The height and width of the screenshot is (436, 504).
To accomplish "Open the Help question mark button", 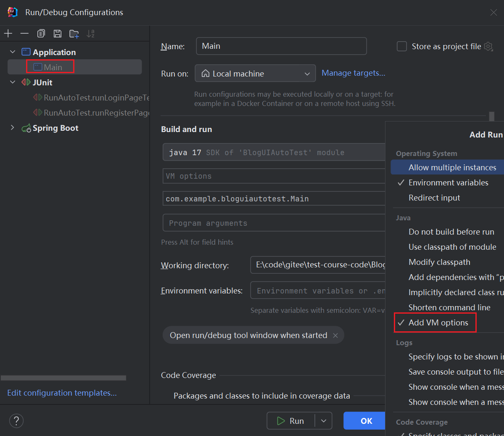I will [x=16, y=420].
